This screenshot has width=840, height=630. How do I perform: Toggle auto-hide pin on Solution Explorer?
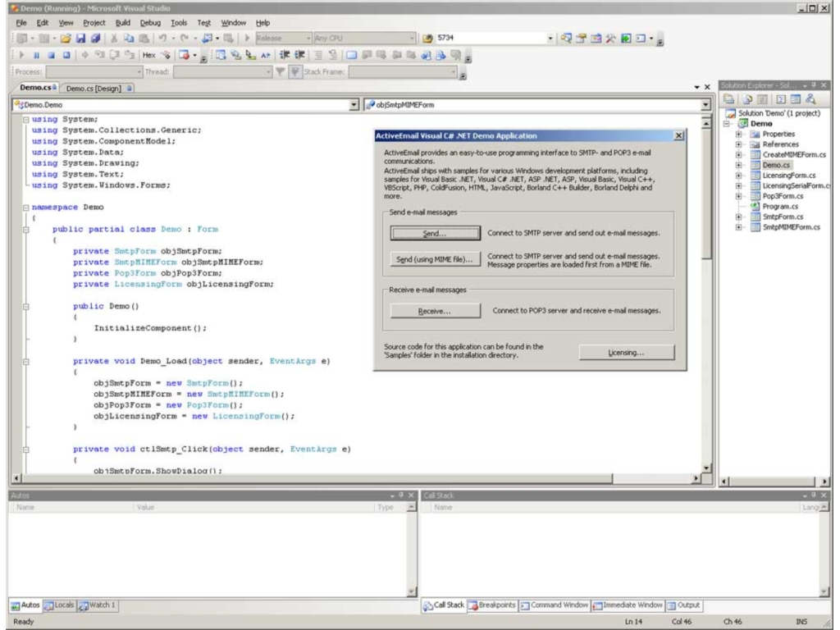813,85
